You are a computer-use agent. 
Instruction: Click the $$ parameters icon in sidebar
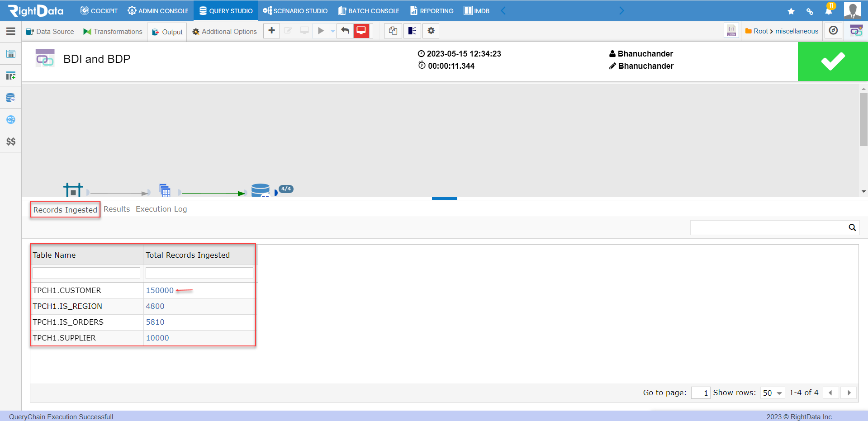(10, 141)
